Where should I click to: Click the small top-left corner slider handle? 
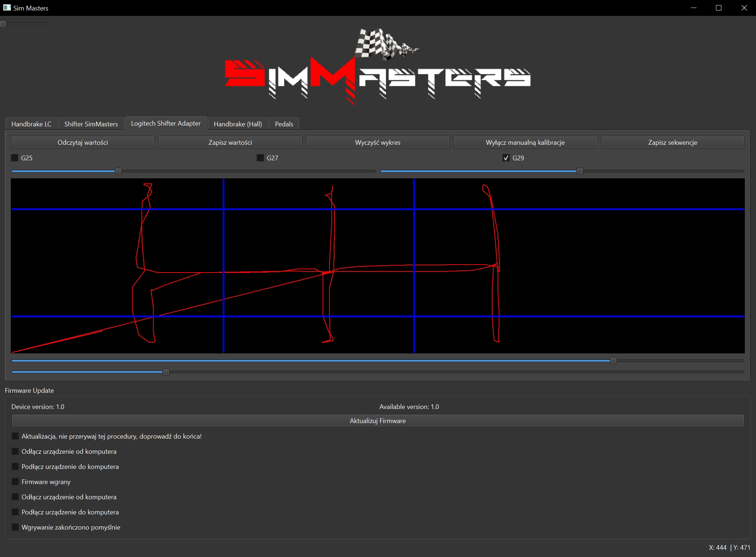click(3, 24)
